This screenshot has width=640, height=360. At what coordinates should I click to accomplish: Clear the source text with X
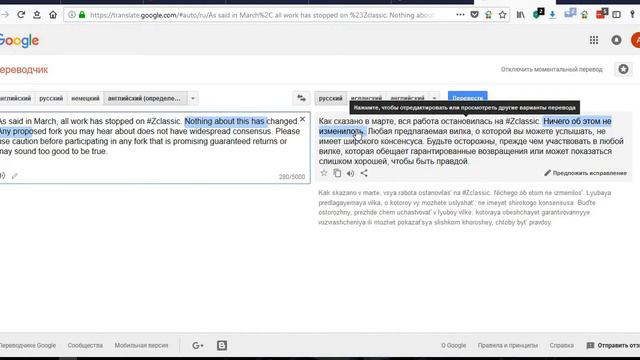tap(302, 119)
